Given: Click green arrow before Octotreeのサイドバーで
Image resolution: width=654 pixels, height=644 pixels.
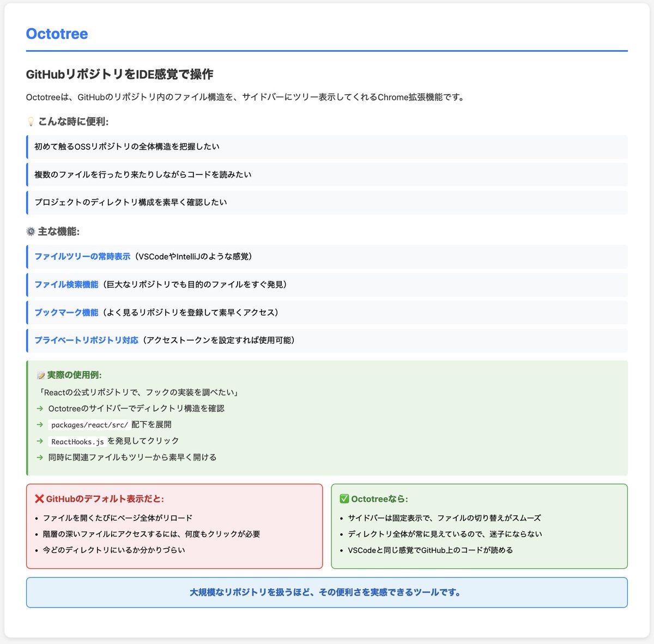Looking at the screenshot, I should (40, 408).
